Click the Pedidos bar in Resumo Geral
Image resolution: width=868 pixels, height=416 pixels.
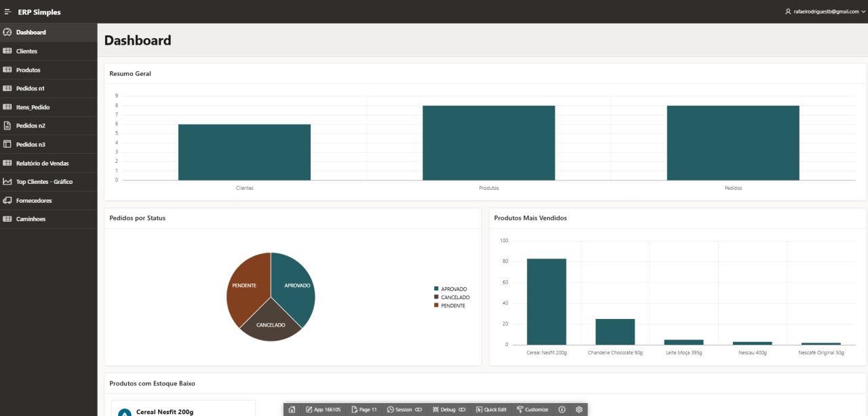(x=733, y=143)
